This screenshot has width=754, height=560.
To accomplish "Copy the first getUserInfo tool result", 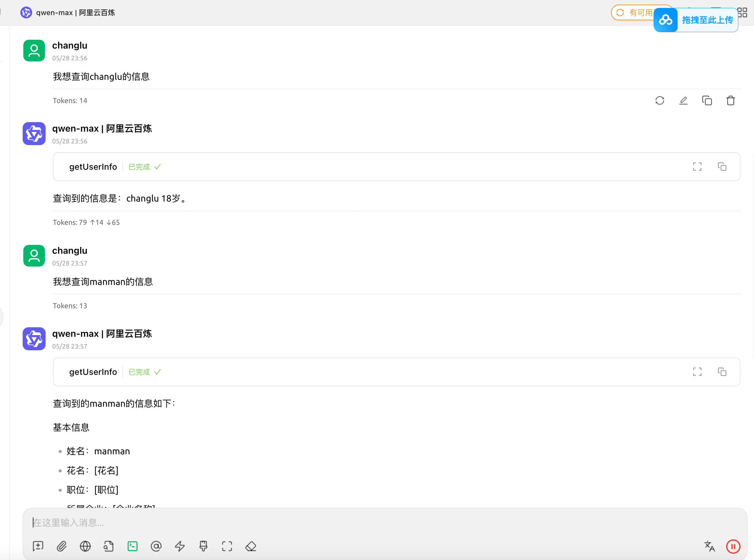I will 722,166.
